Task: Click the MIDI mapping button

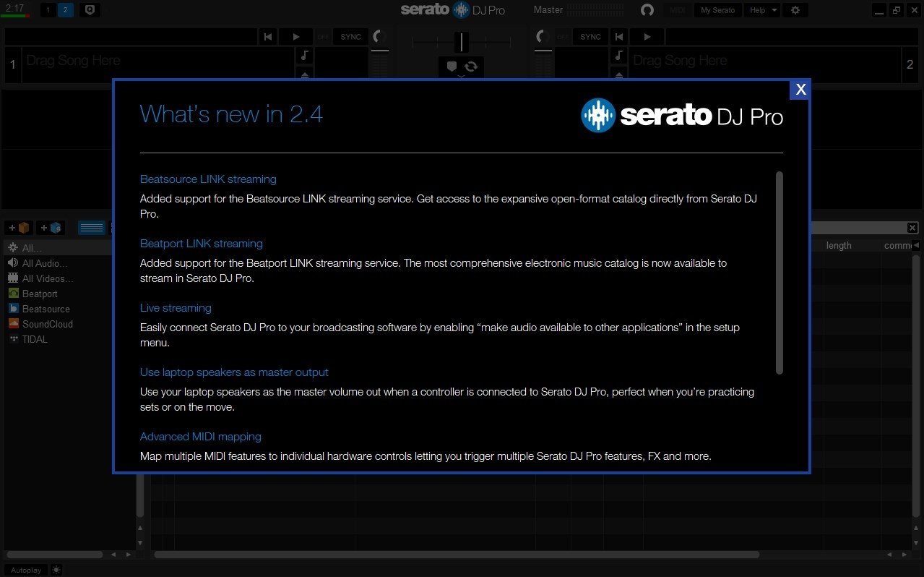Action: (678, 10)
